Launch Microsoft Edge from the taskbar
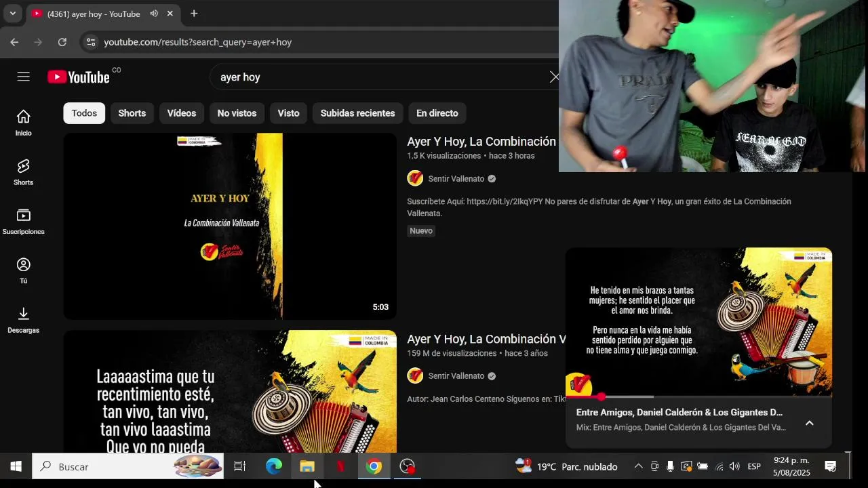Image resolution: width=868 pixels, height=488 pixels. point(273,466)
